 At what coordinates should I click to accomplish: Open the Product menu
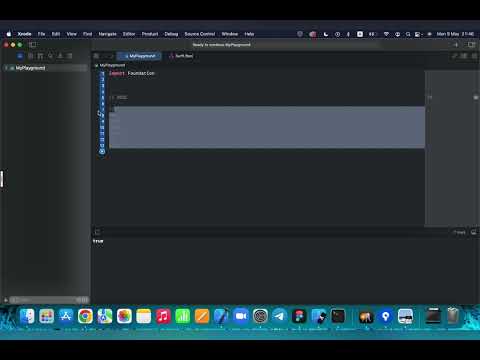pyautogui.click(x=150, y=34)
